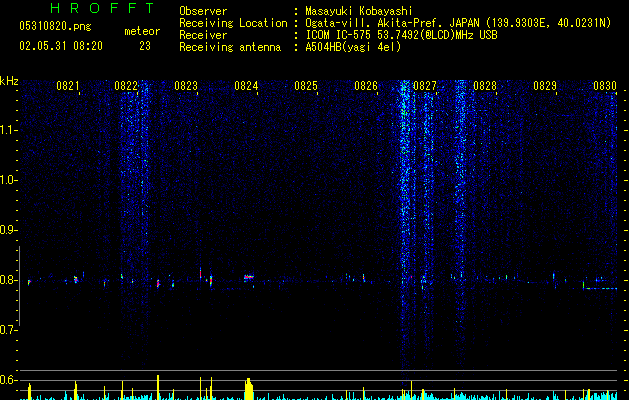Viewport: 629px width, 400px height.
Task: Click the 0827 time marker
Action: [424, 86]
